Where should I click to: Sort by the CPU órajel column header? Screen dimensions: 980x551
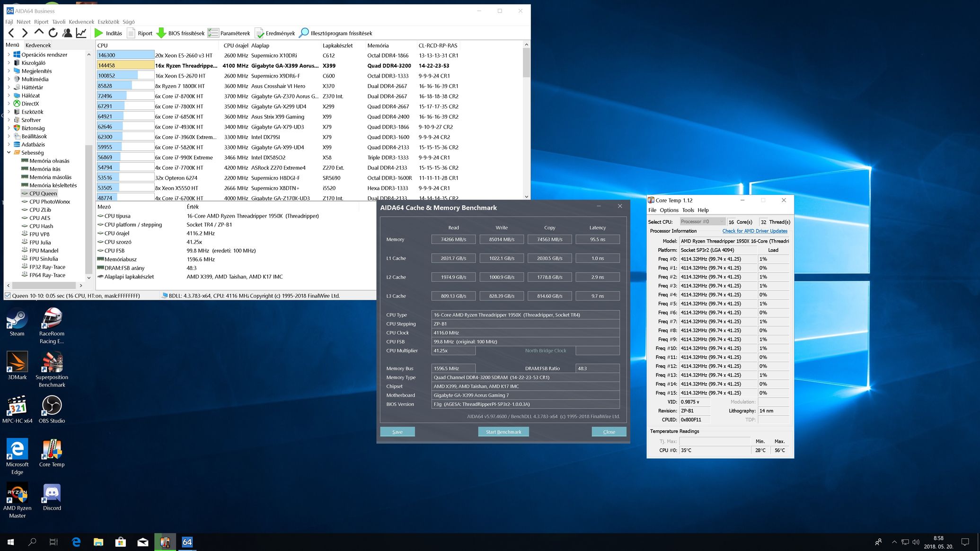235,45
